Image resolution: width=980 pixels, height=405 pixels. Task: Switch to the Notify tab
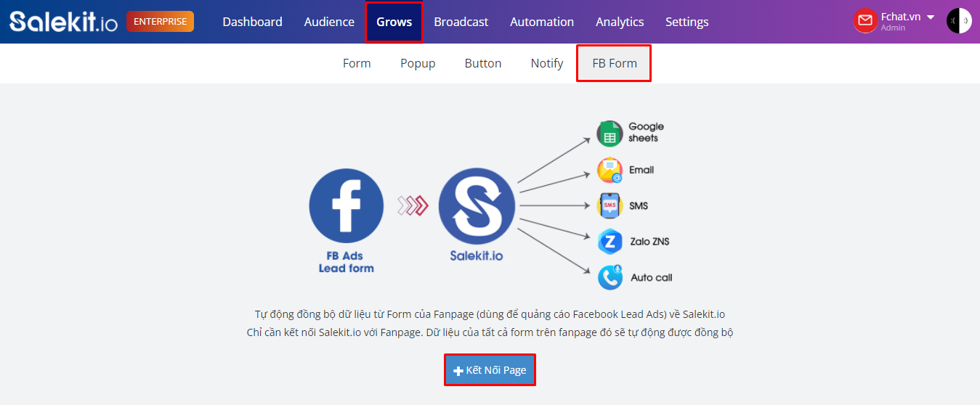[x=547, y=63]
